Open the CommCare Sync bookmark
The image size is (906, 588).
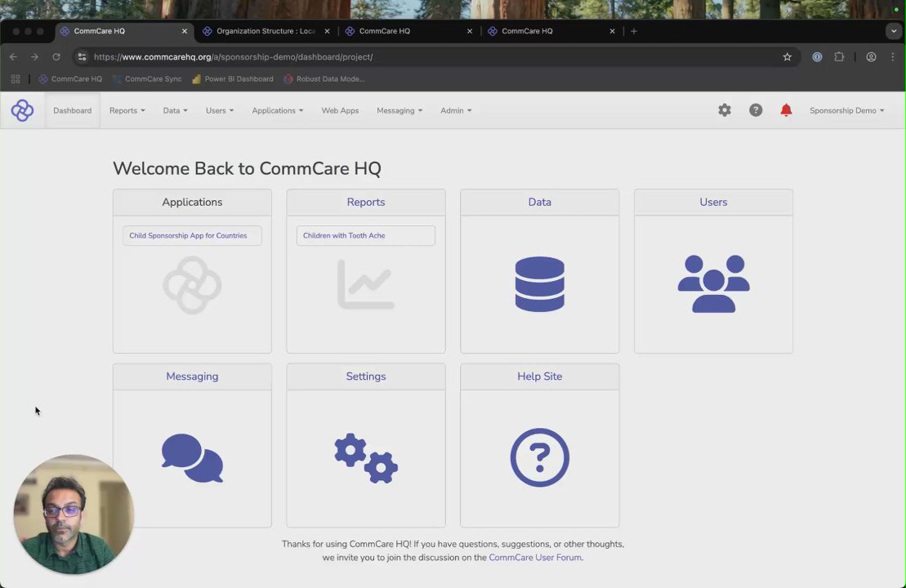[147, 79]
